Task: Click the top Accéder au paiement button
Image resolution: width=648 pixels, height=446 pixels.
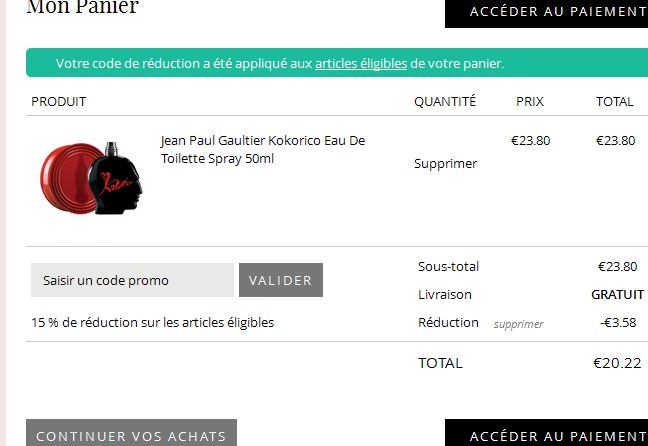Action: (x=546, y=12)
